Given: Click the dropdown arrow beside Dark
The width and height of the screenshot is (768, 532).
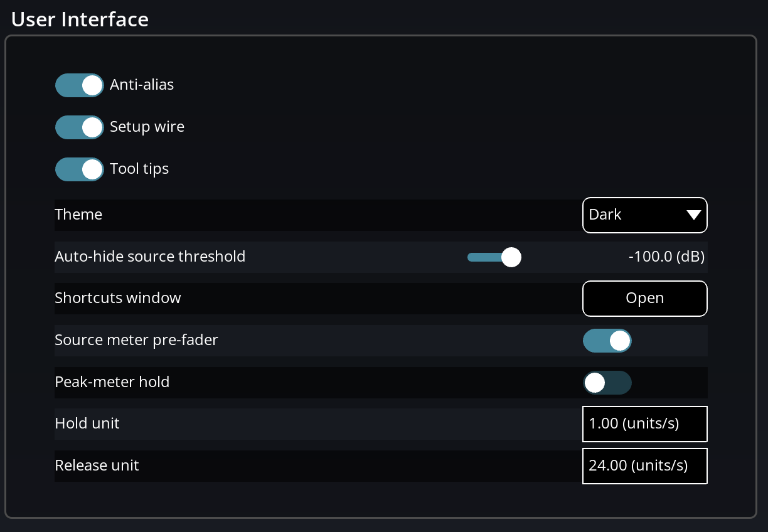Looking at the screenshot, I should (x=693, y=215).
